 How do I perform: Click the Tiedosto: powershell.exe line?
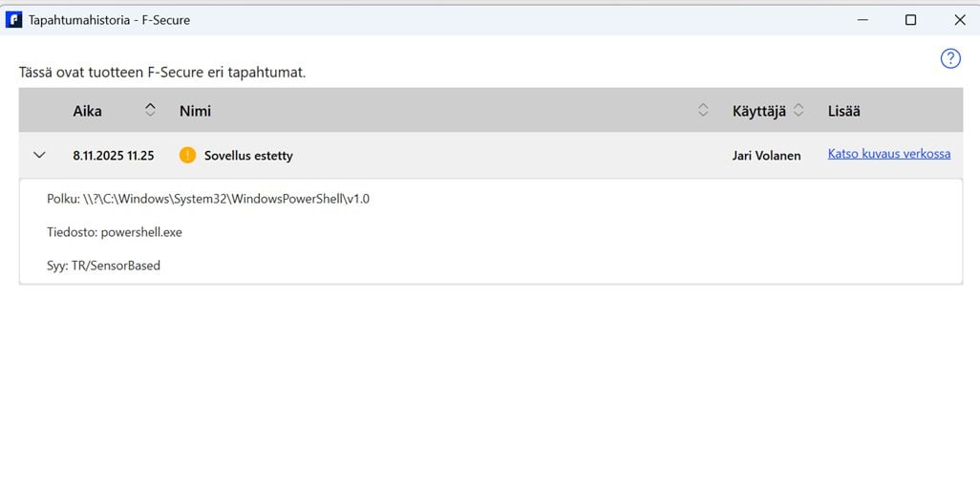[x=115, y=232]
